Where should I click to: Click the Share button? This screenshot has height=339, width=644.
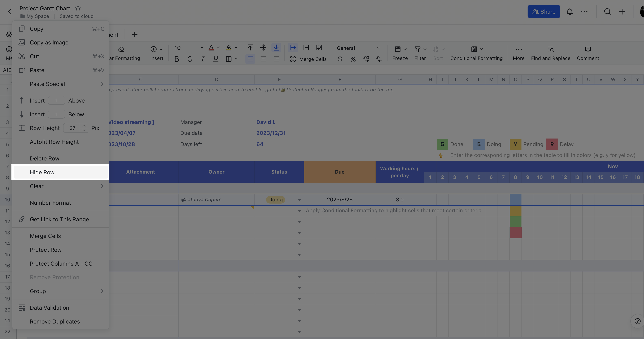tap(544, 11)
